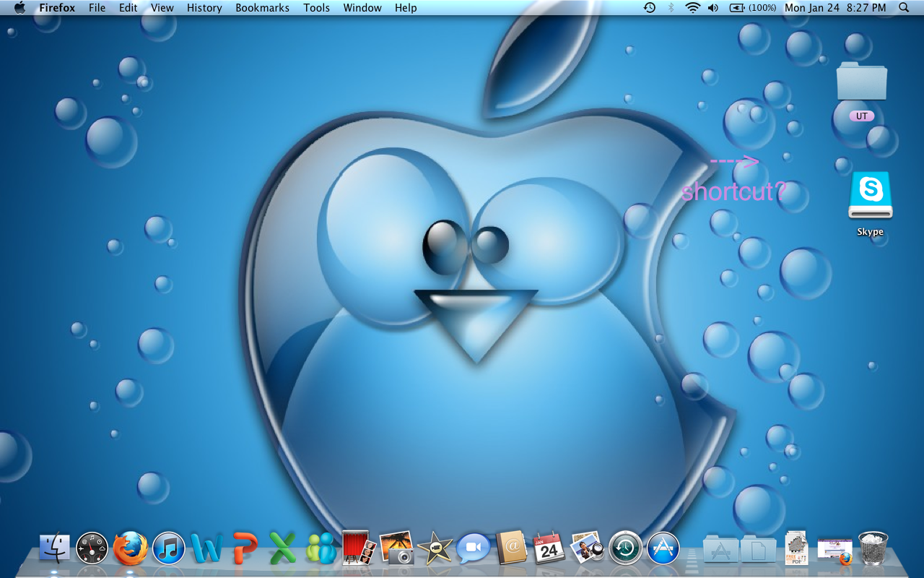924x578 pixels.
Task: Click the volume speaker icon
Action: click(x=713, y=8)
